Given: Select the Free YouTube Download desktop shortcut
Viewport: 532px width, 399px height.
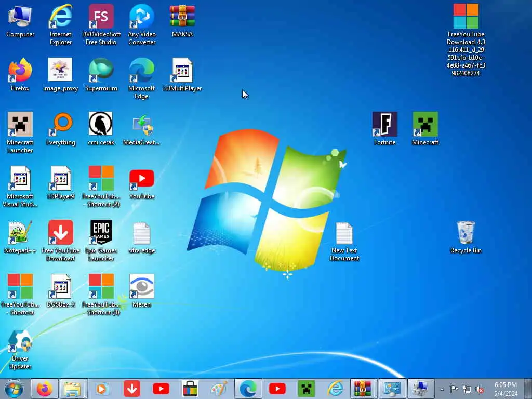Looking at the screenshot, I should pyautogui.click(x=60, y=241).
